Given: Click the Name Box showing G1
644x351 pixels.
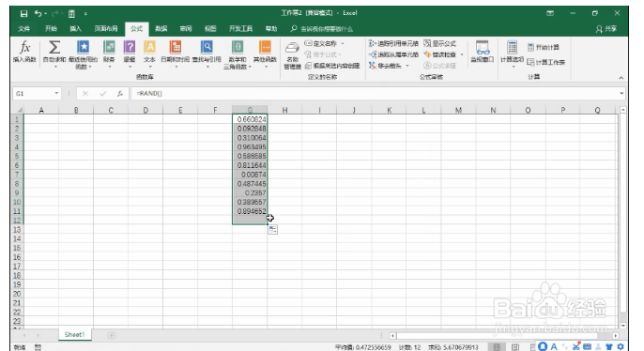Looking at the screenshot, I should (x=33, y=94).
